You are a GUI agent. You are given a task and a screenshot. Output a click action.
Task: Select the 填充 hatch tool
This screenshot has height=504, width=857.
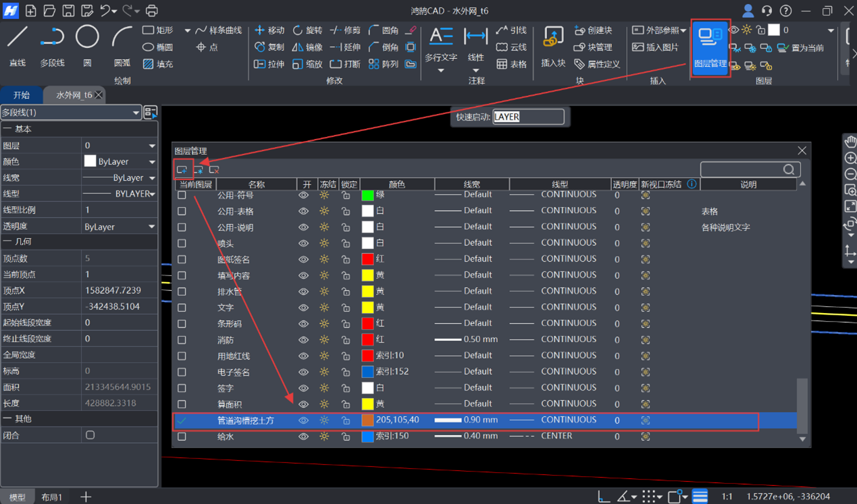[158, 64]
